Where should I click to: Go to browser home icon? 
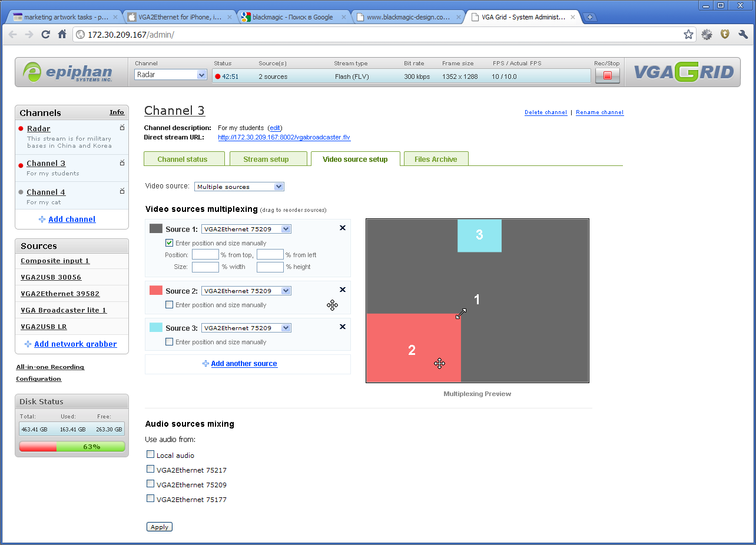click(62, 35)
